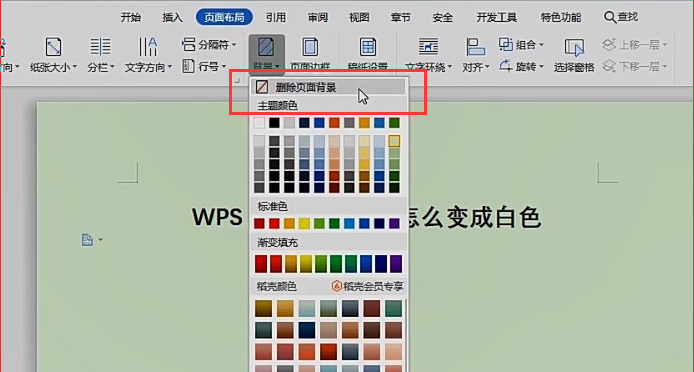Open the 安全 tab
This screenshot has height=372, width=694.
coord(443,17)
